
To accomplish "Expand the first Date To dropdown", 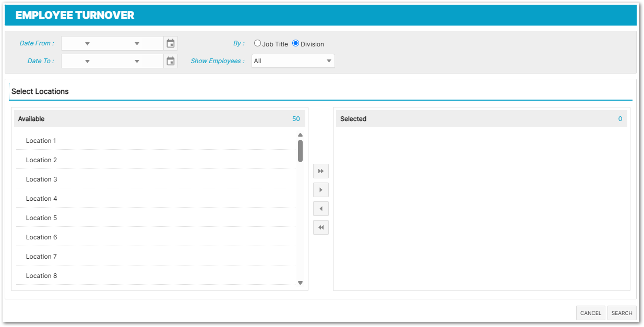I will click(x=87, y=62).
